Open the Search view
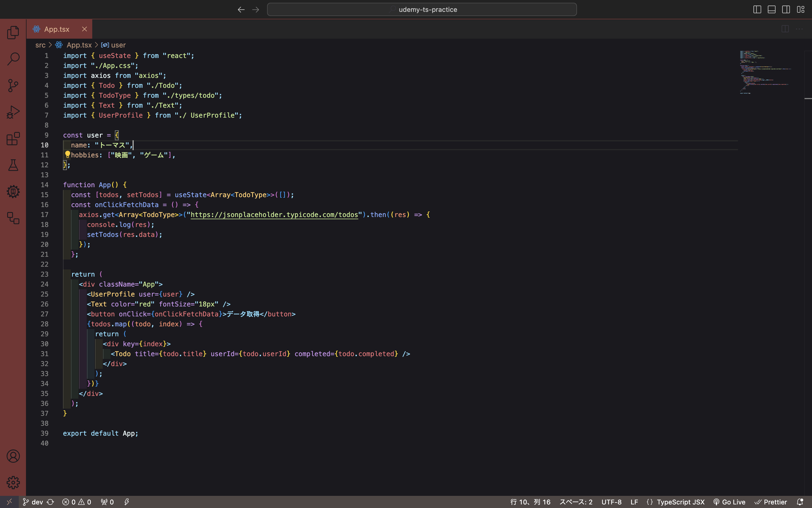Image resolution: width=812 pixels, height=508 pixels. 13,59
